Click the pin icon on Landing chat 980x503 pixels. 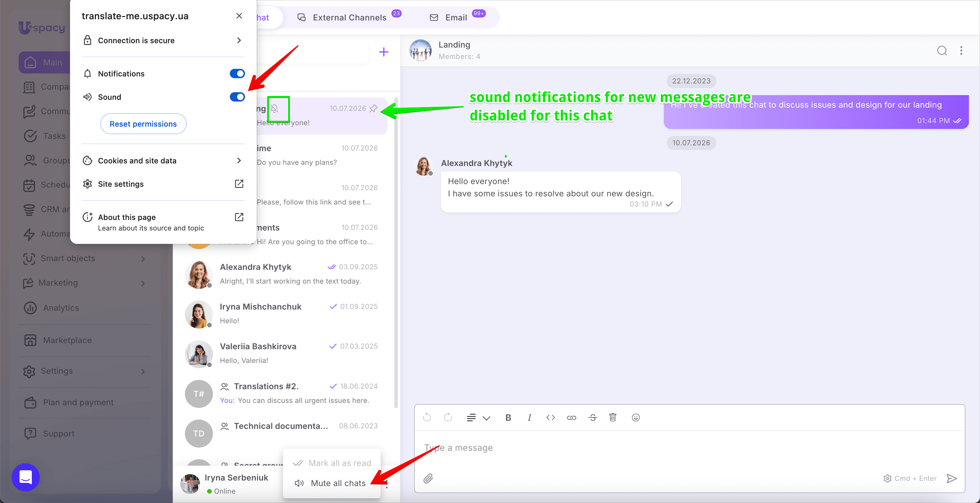374,109
